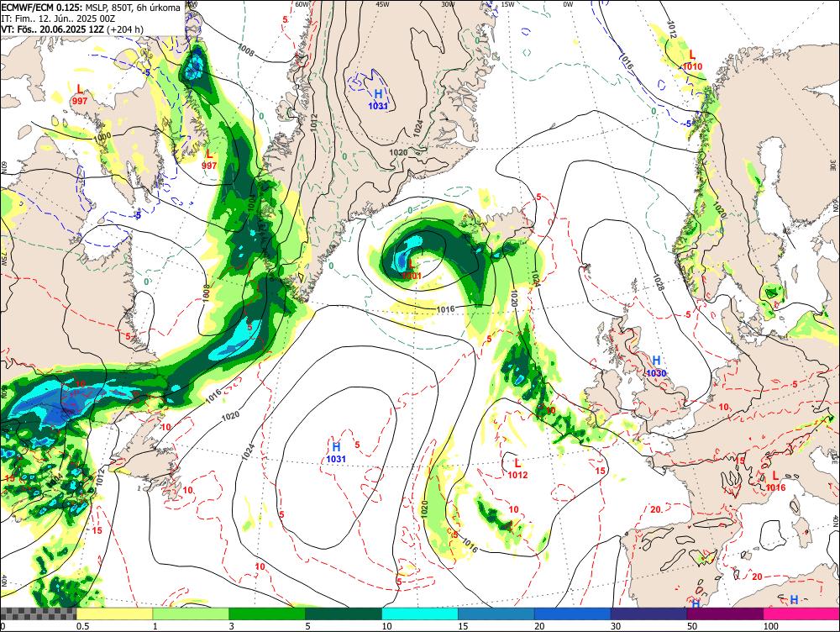
Task: Click the legend tick label '0.5'
Action: click(x=82, y=626)
